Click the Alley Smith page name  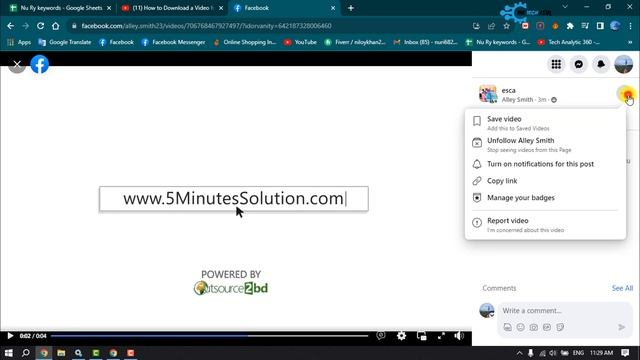(x=517, y=100)
